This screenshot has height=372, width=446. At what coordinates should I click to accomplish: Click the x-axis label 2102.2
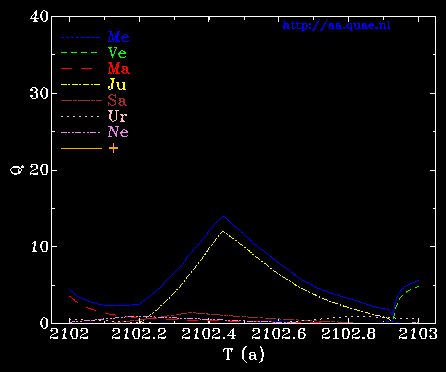(x=139, y=334)
